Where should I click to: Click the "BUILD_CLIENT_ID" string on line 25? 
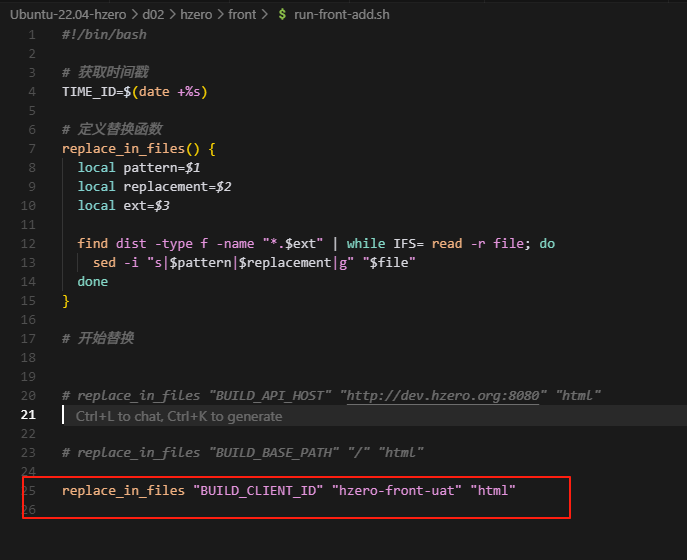pos(259,491)
